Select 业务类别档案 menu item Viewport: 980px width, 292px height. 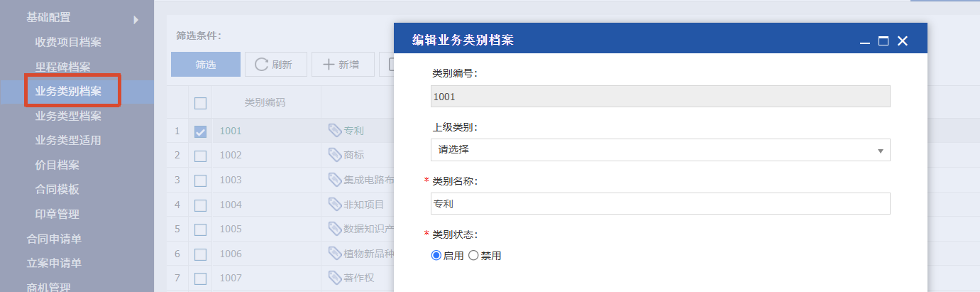click(68, 91)
